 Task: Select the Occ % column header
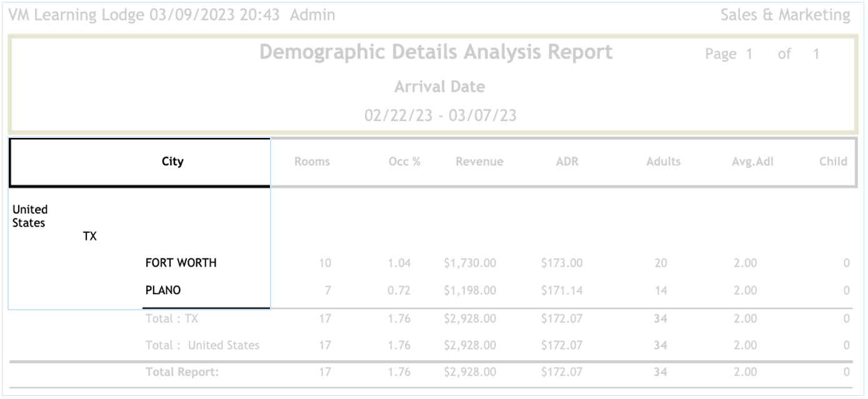(404, 162)
